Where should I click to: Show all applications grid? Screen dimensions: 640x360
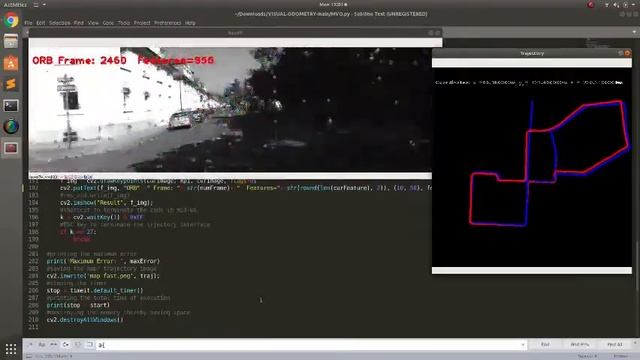coord(11,349)
